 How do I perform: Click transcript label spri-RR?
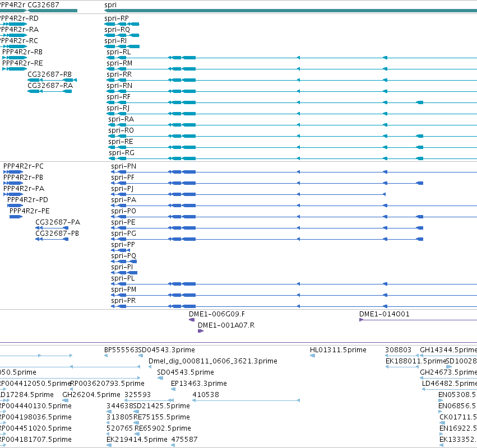pos(119,74)
